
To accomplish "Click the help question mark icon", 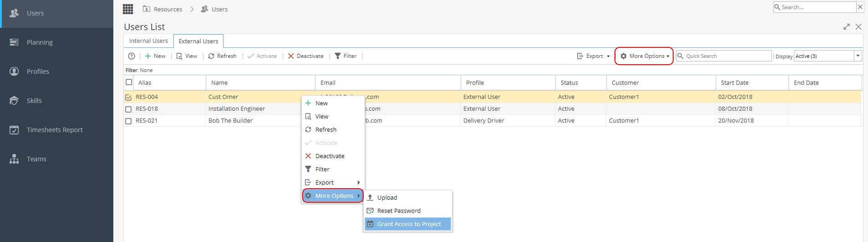I will click(x=132, y=56).
